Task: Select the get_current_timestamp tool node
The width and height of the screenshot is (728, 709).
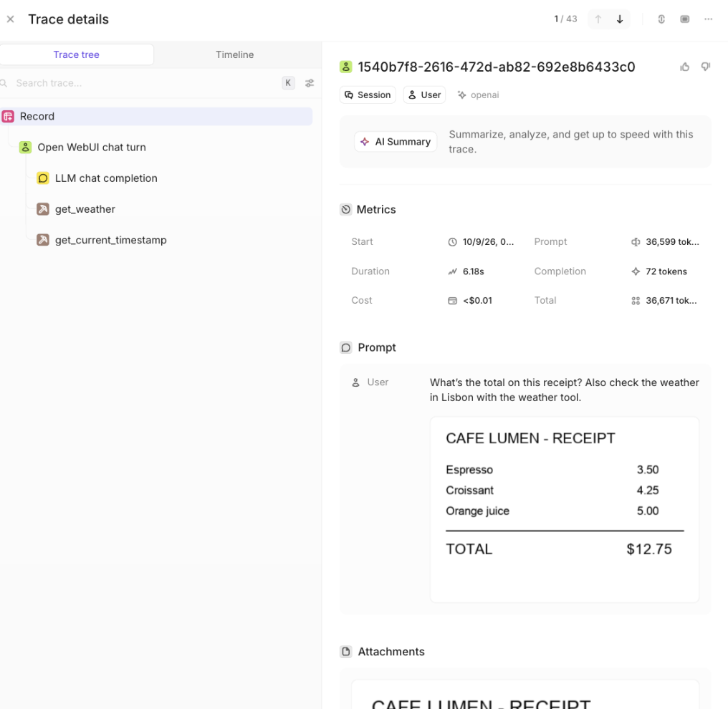Action: 110,241
